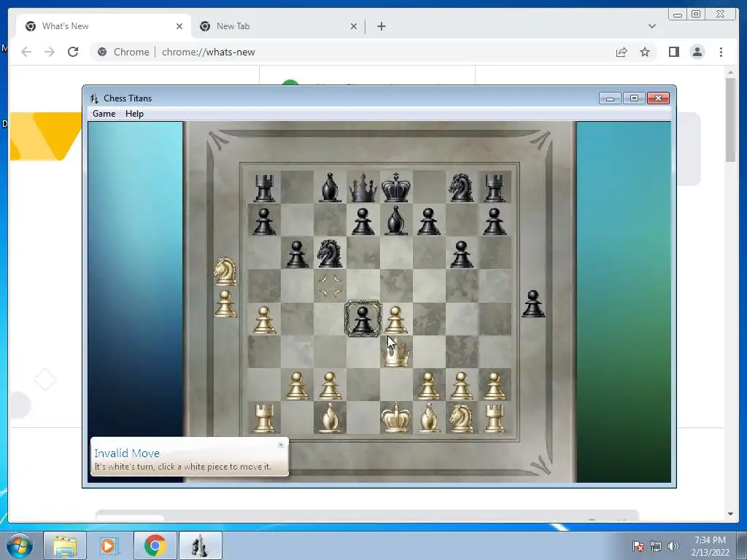The width and height of the screenshot is (747, 560).
Task: Open Chrome's side panel icon
Action: point(673,52)
